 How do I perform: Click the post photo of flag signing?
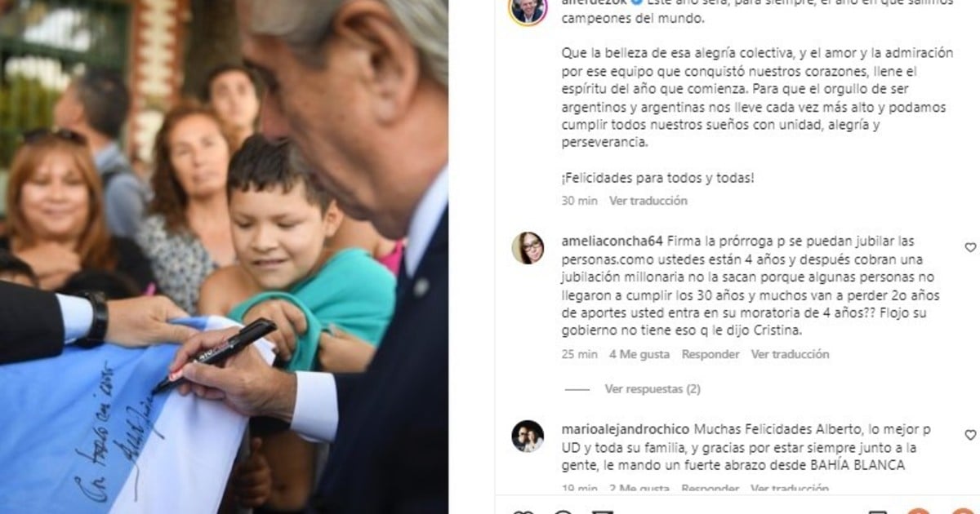(224, 257)
